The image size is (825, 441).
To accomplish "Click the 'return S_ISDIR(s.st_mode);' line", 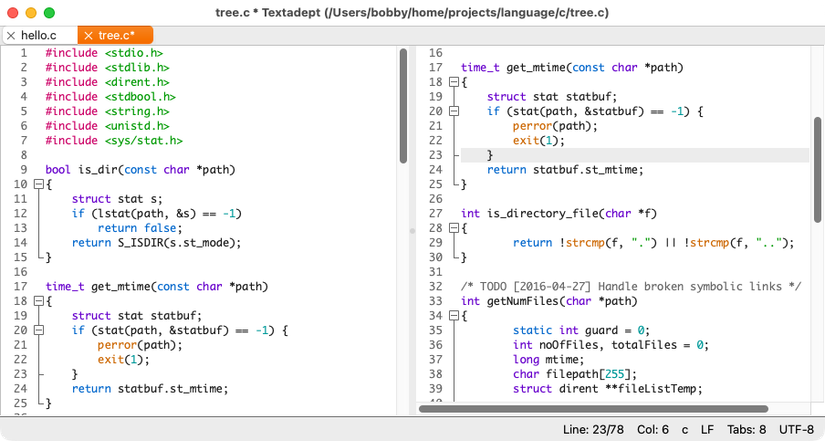I will (156, 243).
